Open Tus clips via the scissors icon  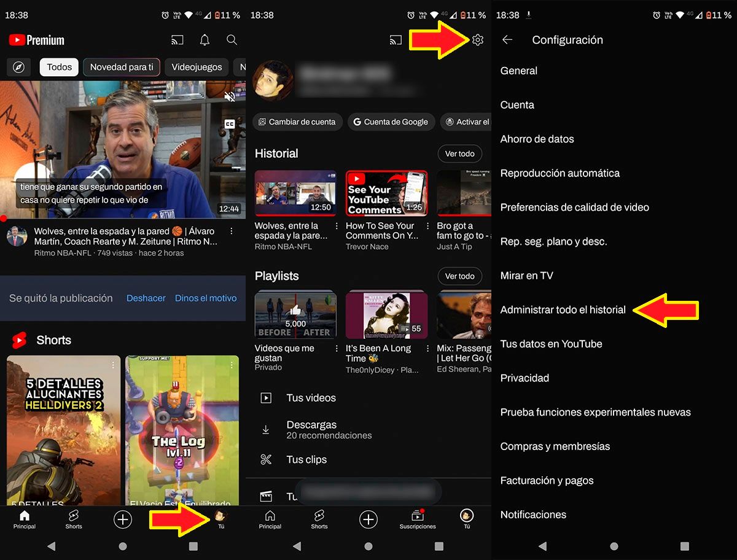265,459
